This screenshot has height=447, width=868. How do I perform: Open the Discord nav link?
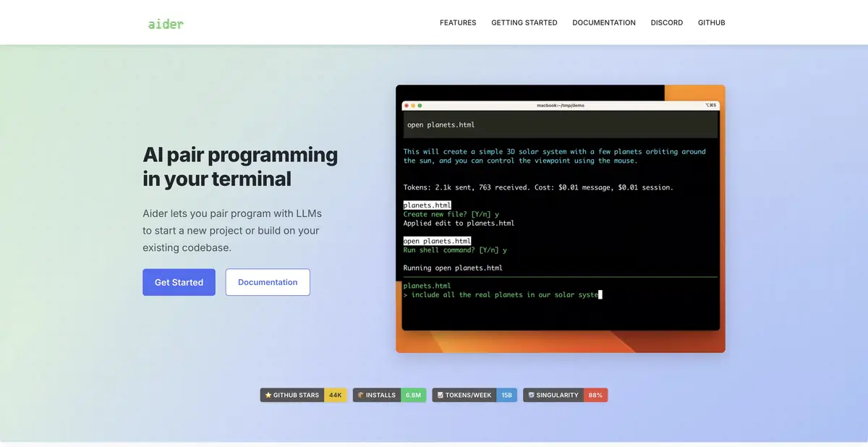[x=667, y=22]
